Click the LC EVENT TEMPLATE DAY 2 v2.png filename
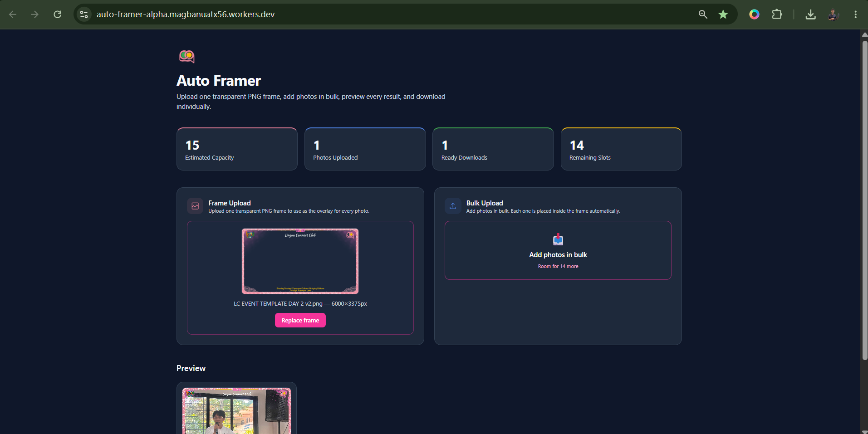This screenshot has width=868, height=434. [x=278, y=304]
